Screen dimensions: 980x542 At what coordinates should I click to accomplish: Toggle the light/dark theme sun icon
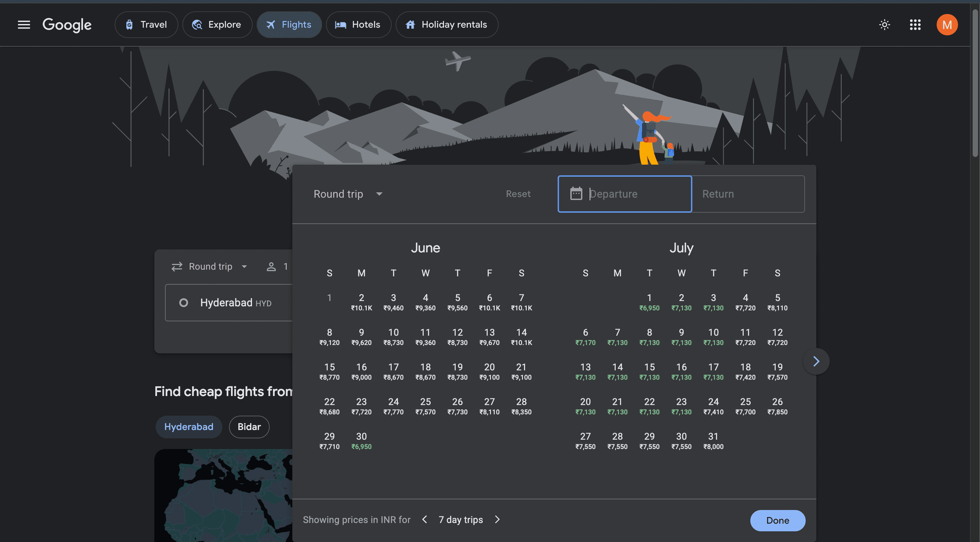[x=885, y=25]
